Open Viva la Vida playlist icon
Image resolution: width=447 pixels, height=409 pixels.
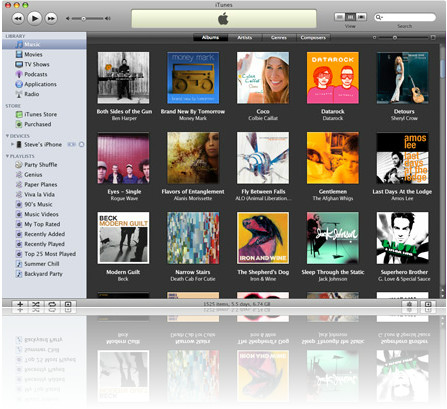tap(19, 194)
